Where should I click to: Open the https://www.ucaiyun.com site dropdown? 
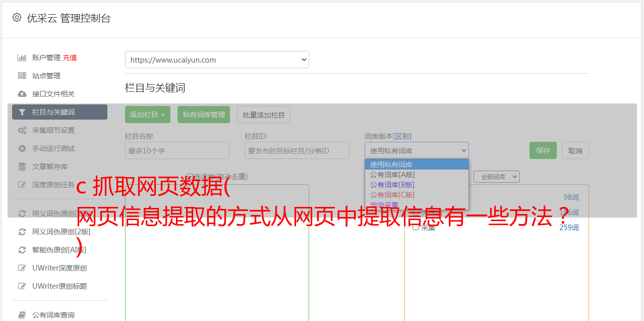[x=217, y=60]
